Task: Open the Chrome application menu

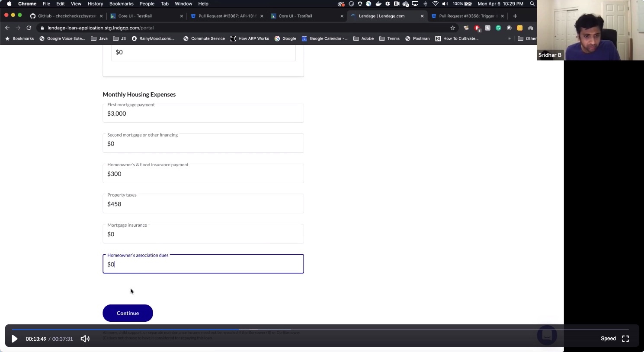Action: (x=27, y=3)
